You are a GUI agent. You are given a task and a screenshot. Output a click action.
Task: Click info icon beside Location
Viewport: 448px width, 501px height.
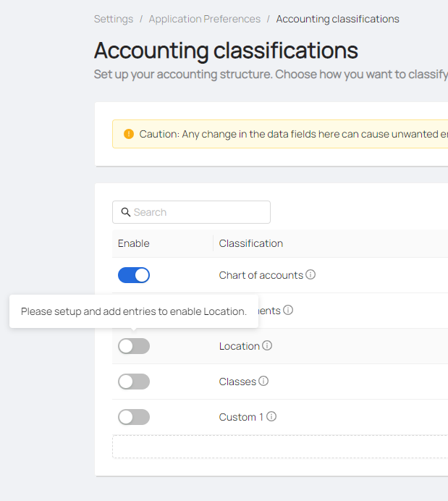tap(267, 346)
